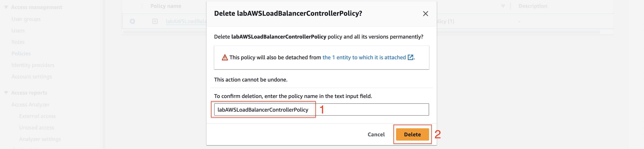This screenshot has width=644, height=149.
Task: Open Identity providers page
Action: (x=33, y=65)
